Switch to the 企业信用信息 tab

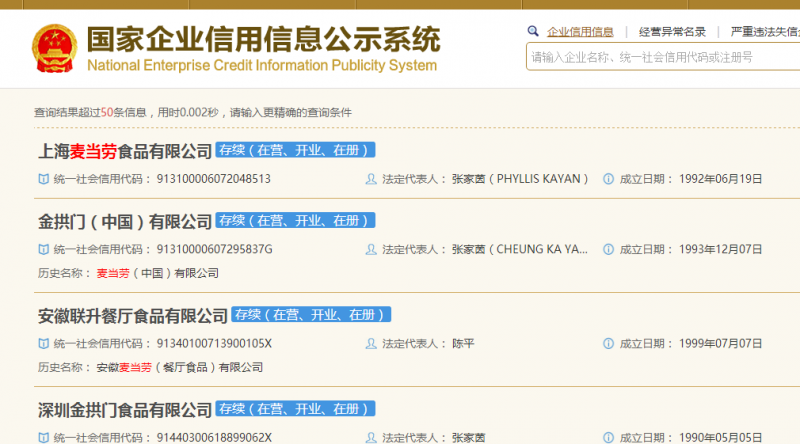coord(580,32)
